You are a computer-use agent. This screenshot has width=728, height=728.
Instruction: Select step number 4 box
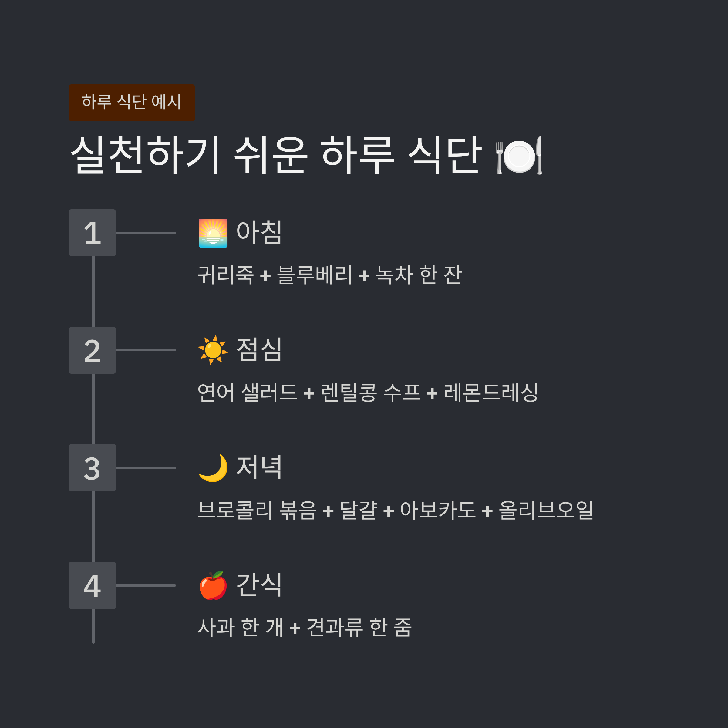point(92,585)
